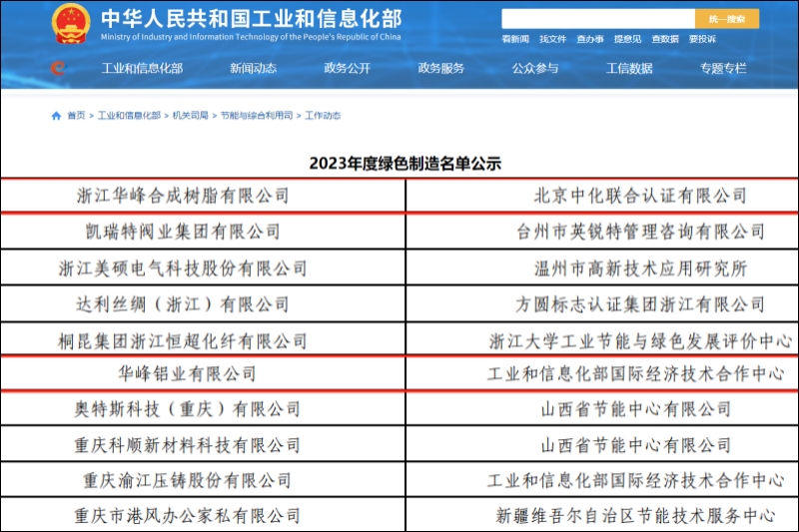The width and height of the screenshot is (799, 532).
Task: Click 查办事 quick link under search
Action: point(589,39)
